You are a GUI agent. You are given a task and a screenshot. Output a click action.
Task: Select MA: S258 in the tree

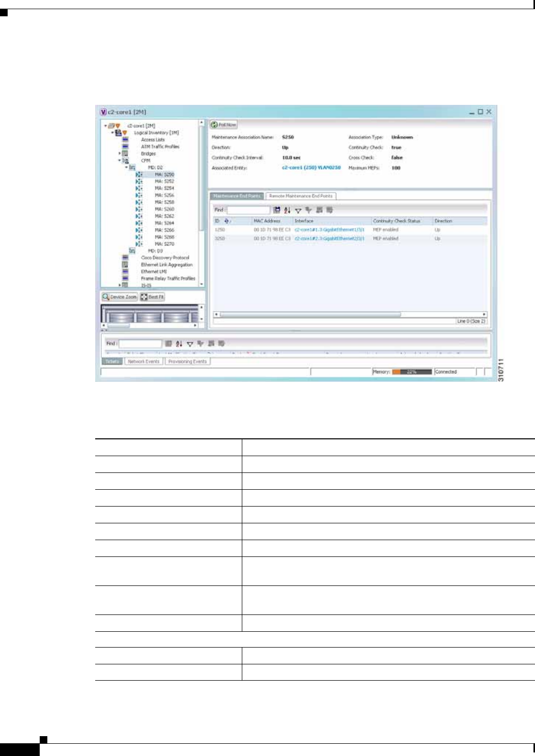pos(164,202)
